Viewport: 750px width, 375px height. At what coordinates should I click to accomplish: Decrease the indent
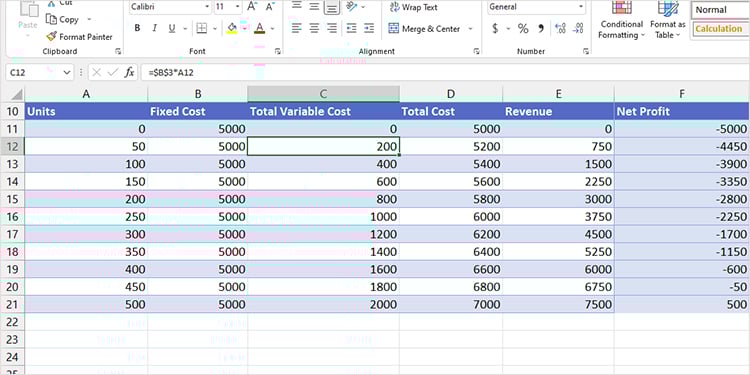click(x=352, y=28)
